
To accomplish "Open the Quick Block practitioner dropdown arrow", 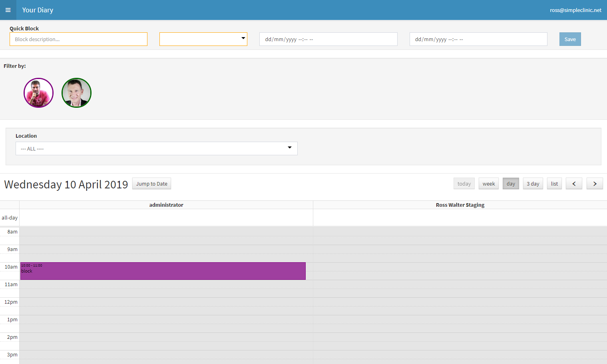I will (x=243, y=38).
